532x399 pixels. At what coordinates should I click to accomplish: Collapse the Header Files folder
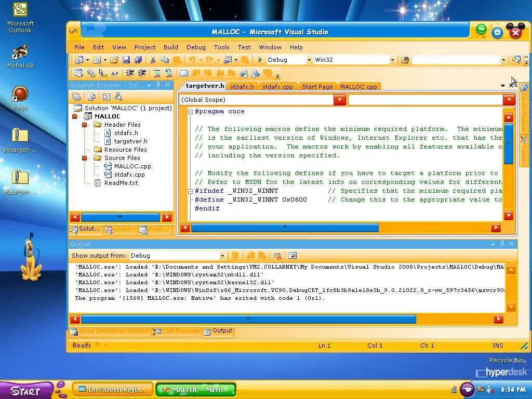pyautogui.click(x=85, y=125)
